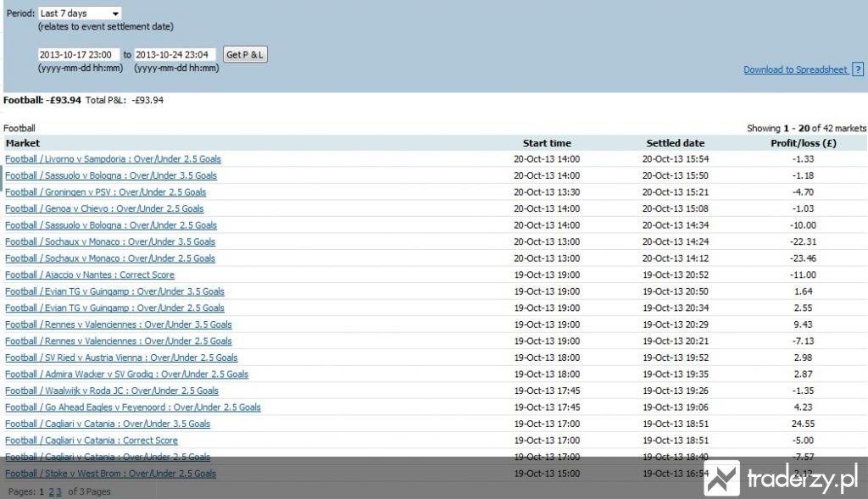Viewport: 868px width, 499px height.
Task: Click the question mark help icon
Action: (x=858, y=69)
